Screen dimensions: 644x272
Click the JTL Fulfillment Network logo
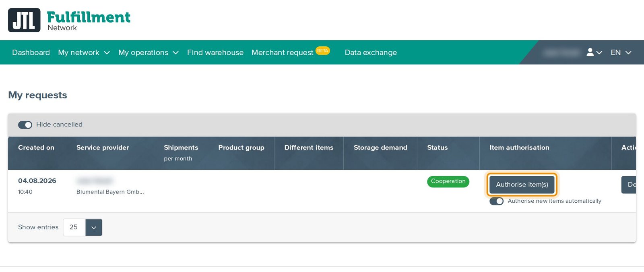[69, 20]
